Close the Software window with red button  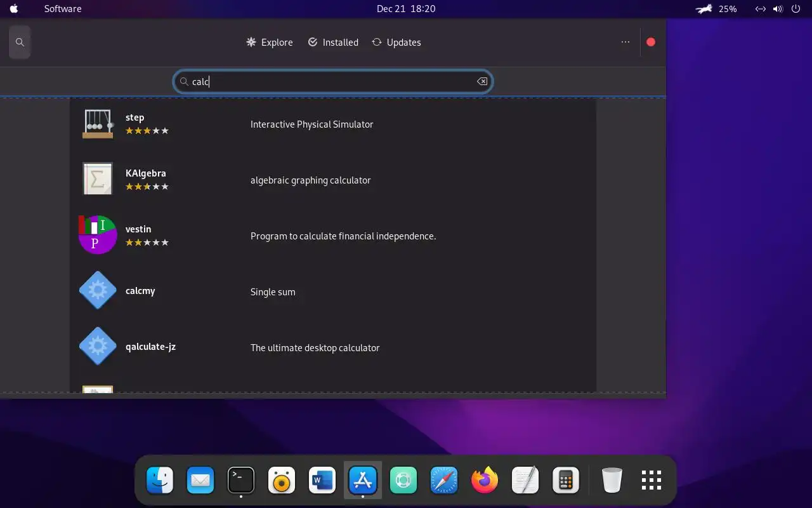click(651, 43)
